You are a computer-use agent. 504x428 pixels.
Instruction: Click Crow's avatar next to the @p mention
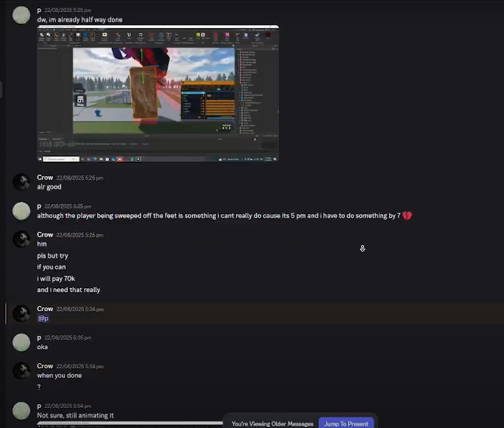(x=21, y=314)
